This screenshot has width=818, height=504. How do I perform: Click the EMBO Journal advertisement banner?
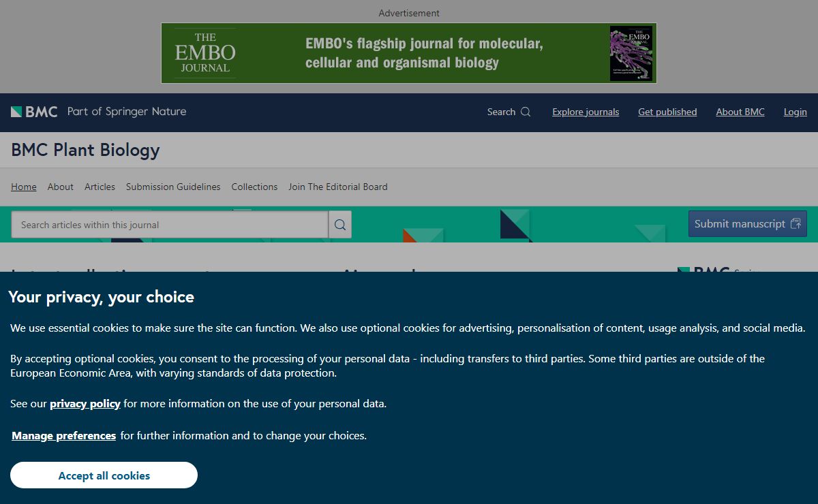pos(409,53)
